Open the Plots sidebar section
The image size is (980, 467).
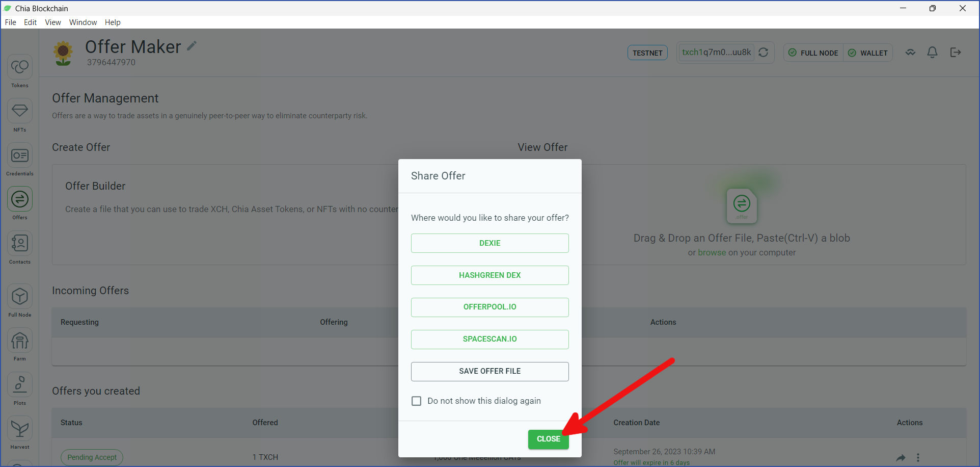(x=20, y=388)
